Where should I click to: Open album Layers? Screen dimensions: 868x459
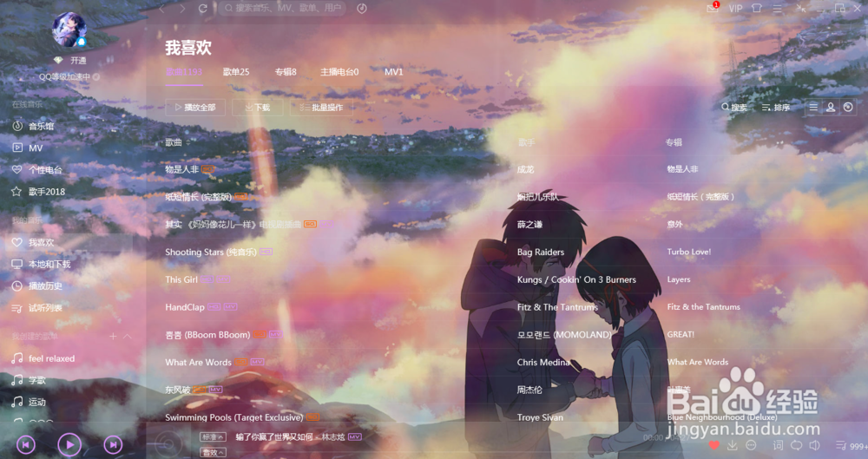[679, 279]
